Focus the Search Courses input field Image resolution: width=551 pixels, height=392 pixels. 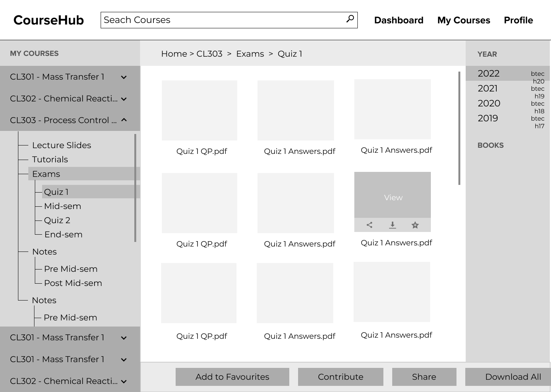coord(229,20)
